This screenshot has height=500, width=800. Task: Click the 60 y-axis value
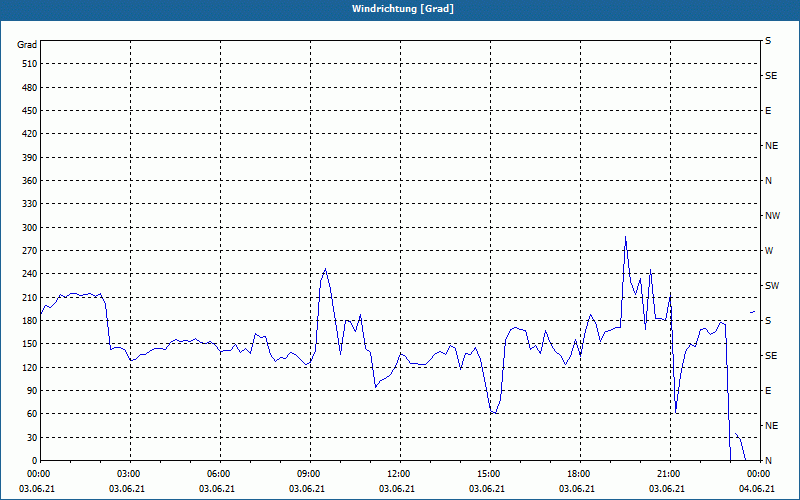point(32,414)
